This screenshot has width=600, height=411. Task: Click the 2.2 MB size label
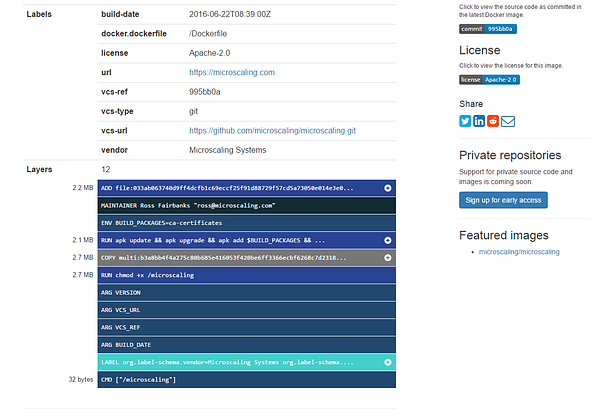pos(83,188)
